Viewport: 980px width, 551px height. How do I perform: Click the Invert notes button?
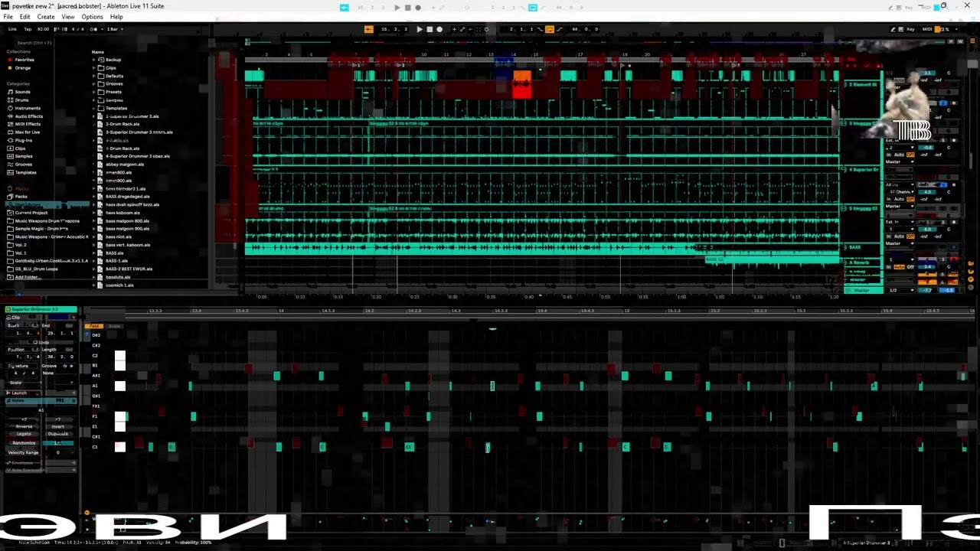[x=58, y=426]
